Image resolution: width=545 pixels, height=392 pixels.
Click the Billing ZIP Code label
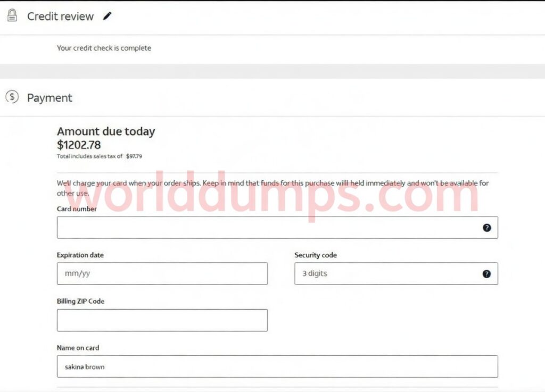80,301
